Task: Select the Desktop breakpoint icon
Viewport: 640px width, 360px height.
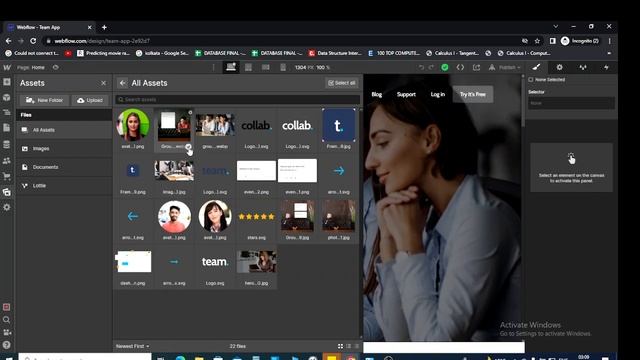Action: [x=231, y=67]
